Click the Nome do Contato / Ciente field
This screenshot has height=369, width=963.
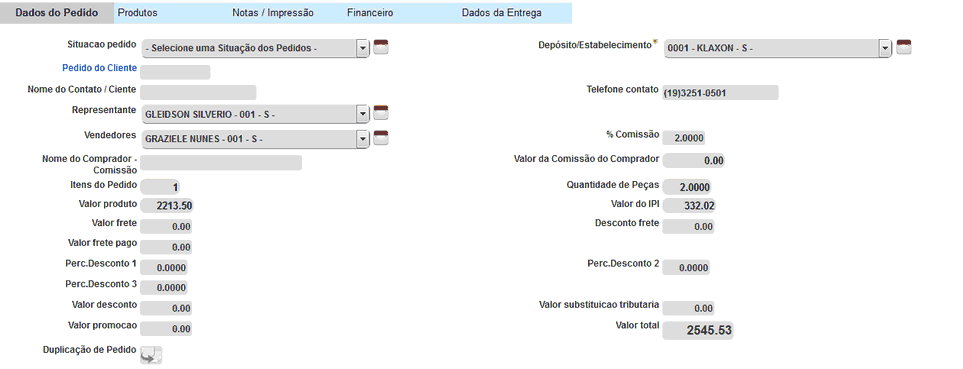[x=198, y=93]
